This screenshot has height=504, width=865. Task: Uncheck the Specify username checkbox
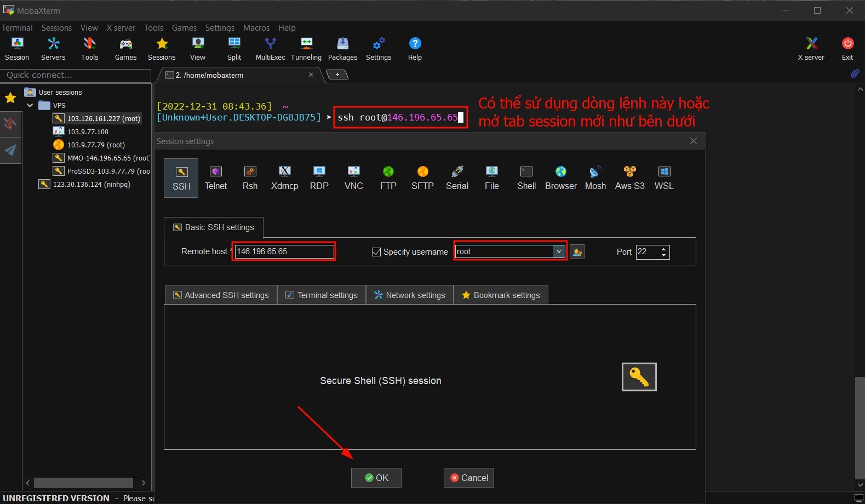(376, 252)
